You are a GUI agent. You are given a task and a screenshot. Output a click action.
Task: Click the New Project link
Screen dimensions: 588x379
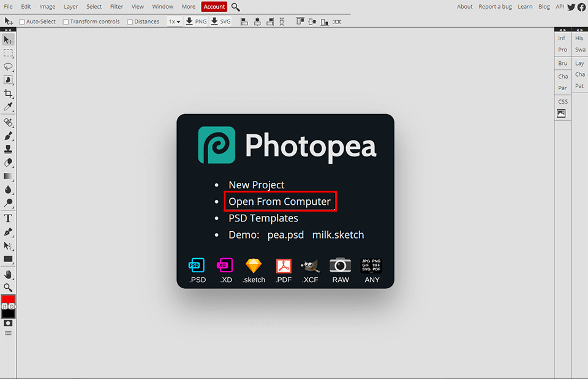pos(256,185)
